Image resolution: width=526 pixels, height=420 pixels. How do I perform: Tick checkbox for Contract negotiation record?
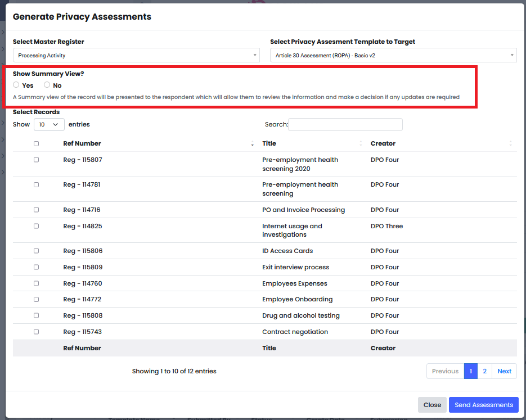[37, 332]
